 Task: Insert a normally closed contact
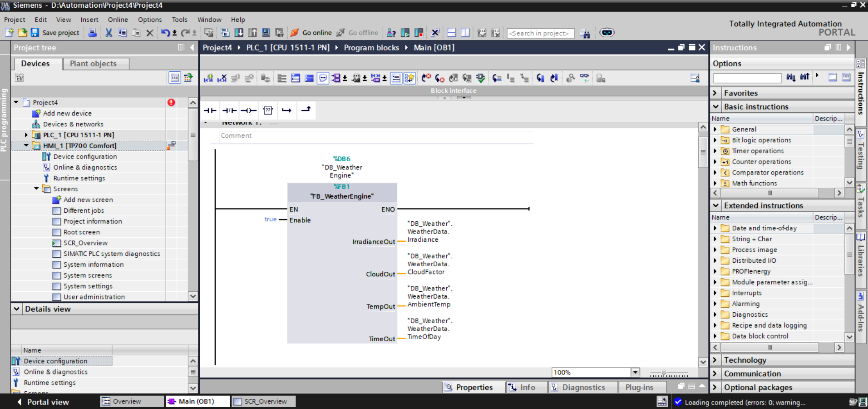[229, 110]
